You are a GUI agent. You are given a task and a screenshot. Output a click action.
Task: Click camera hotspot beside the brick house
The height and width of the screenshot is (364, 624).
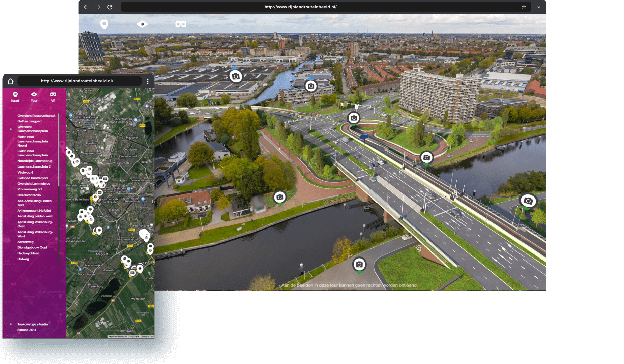(279, 197)
